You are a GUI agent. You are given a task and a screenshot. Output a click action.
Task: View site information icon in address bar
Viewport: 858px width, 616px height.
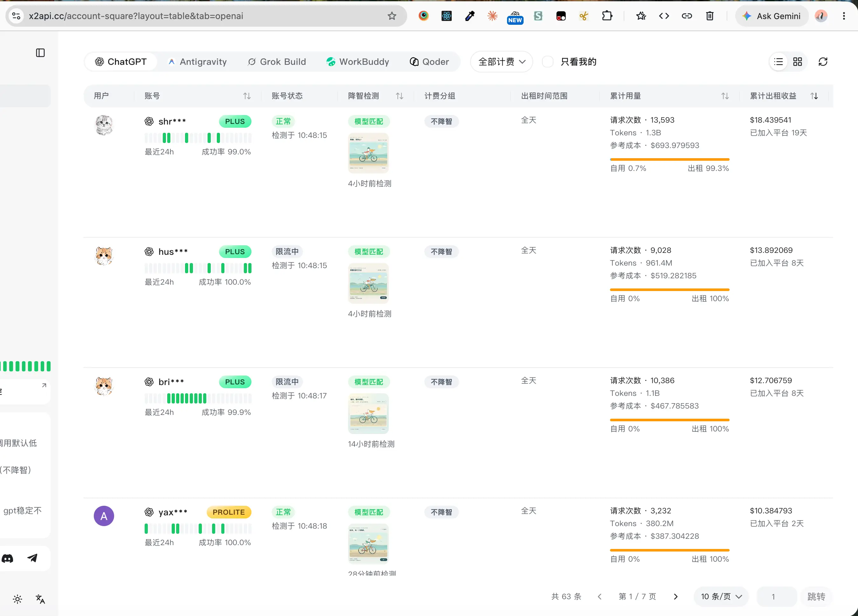click(x=16, y=16)
